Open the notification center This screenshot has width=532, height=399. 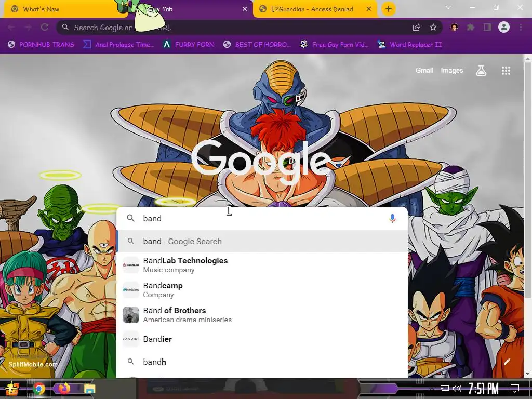coord(515,389)
